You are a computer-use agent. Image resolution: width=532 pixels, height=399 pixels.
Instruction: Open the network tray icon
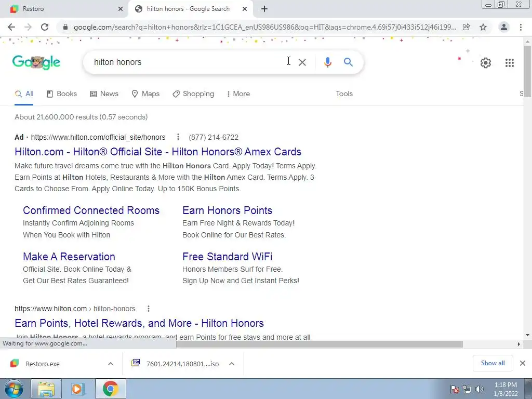pyautogui.click(x=467, y=389)
